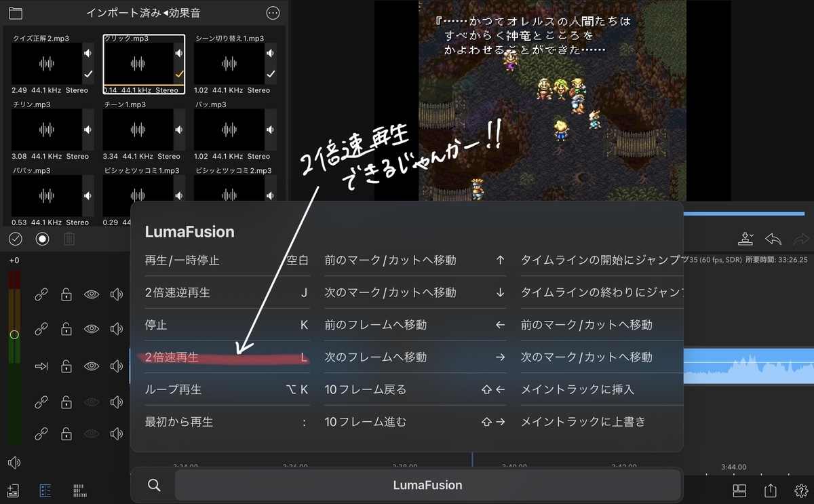
Task: Hide the top track with eye icon
Action: (x=91, y=294)
